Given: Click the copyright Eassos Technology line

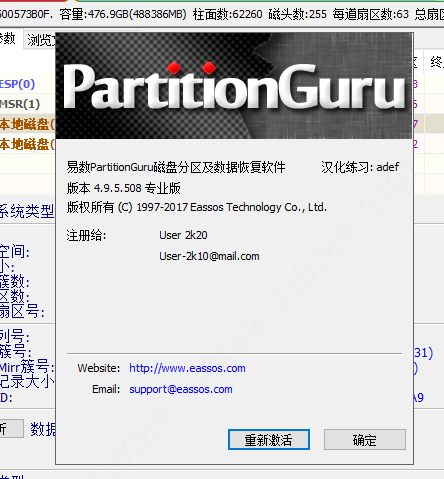Looking at the screenshot, I should pyautogui.click(x=197, y=207).
